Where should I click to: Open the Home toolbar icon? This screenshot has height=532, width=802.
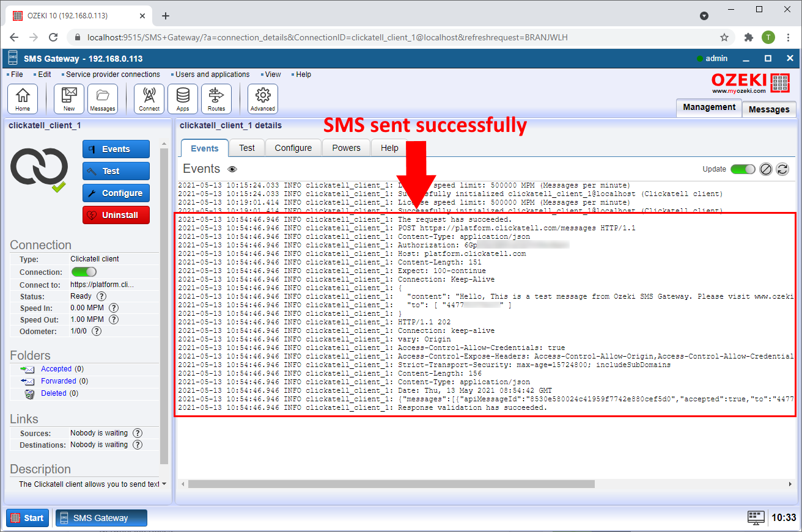click(x=23, y=99)
